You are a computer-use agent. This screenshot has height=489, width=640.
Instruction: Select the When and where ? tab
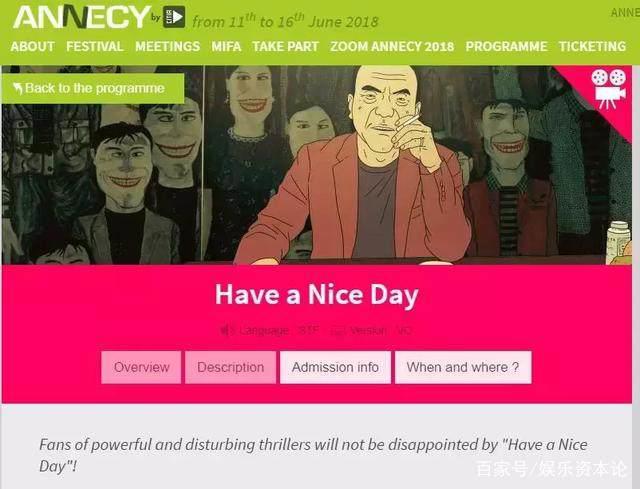[x=463, y=367]
